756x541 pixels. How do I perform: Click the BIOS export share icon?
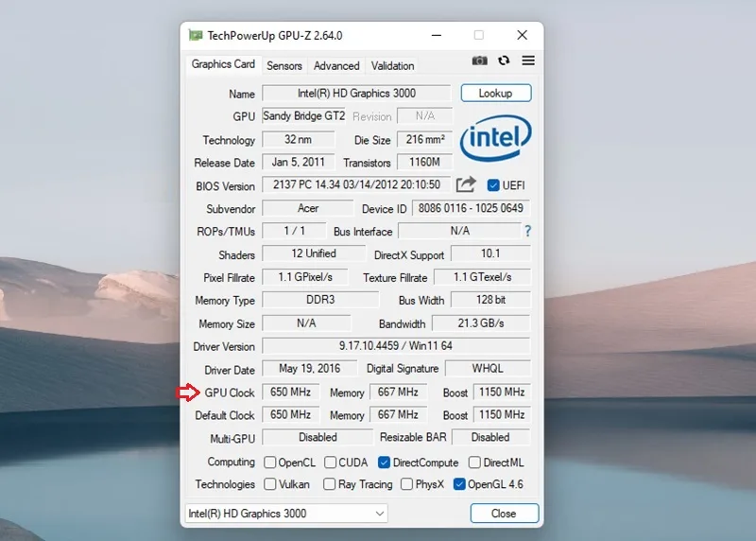tap(466, 184)
